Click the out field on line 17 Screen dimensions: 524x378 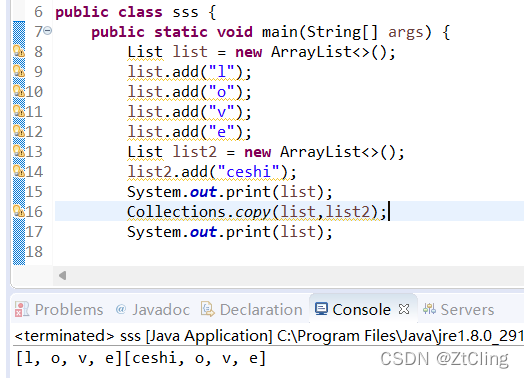point(204,232)
